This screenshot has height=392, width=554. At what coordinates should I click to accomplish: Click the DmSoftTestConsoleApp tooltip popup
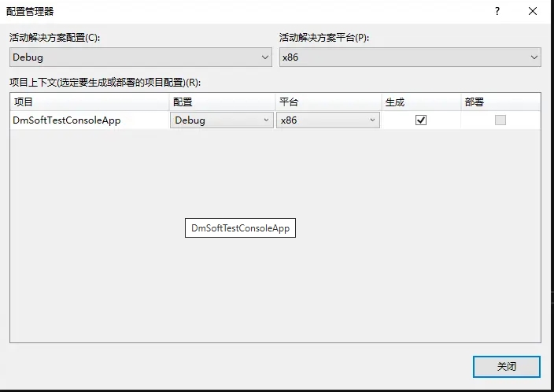241,228
